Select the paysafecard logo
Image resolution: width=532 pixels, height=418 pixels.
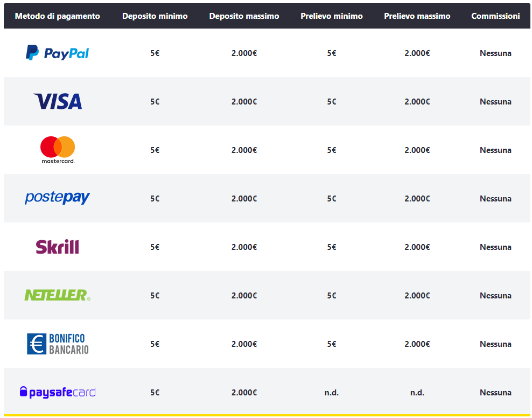coord(57,392)
